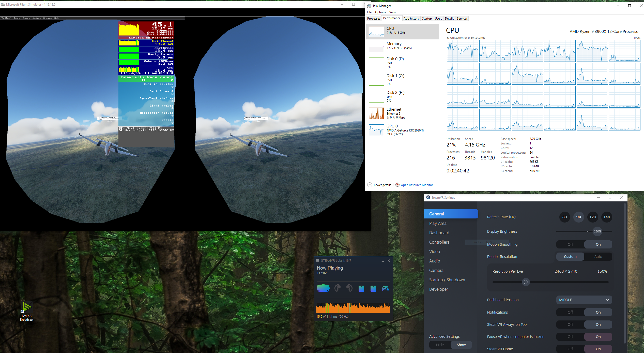Open the SteamVR status hamburger menu
The image size is (644, 353).
317,260
